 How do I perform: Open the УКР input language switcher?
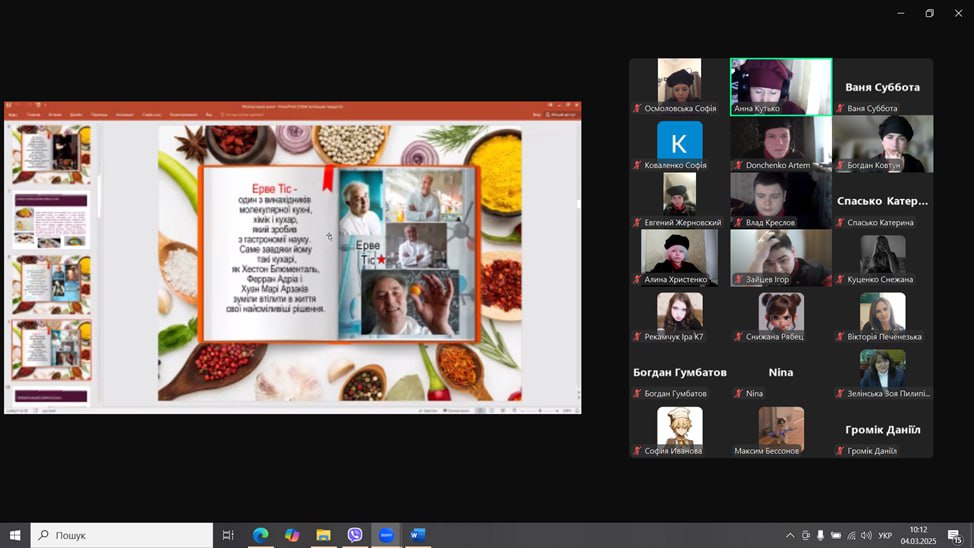pyautogui.click(x=885, y=536)
